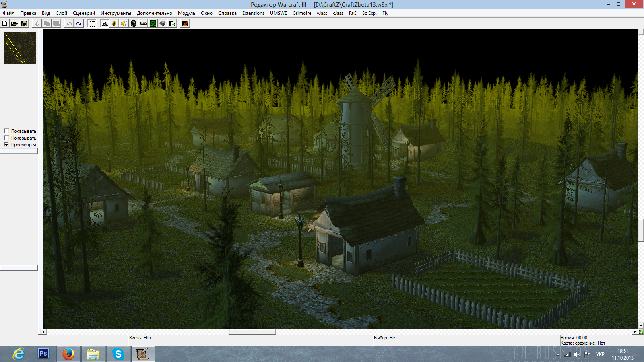Open the Сценарий menu

coord(84,13)
